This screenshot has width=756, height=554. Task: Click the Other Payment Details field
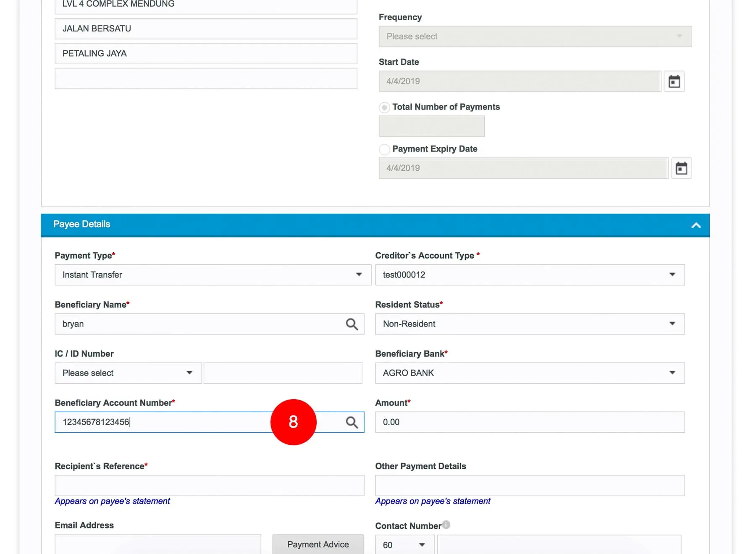click(529, 486)
